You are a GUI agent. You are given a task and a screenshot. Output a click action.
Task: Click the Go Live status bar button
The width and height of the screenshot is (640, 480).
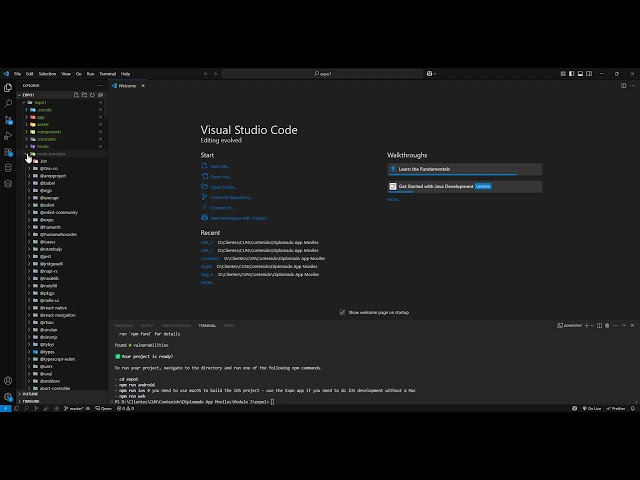(x=591, y=408)
